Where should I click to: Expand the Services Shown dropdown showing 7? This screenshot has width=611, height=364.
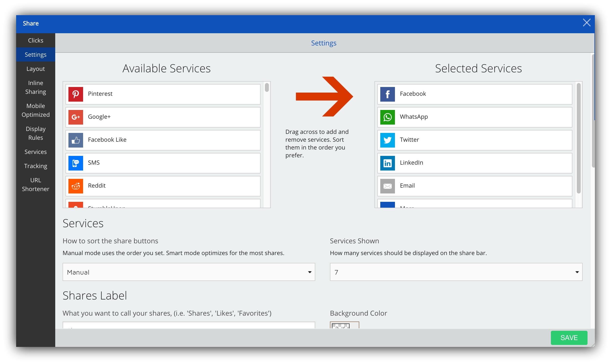click(456, 272)
